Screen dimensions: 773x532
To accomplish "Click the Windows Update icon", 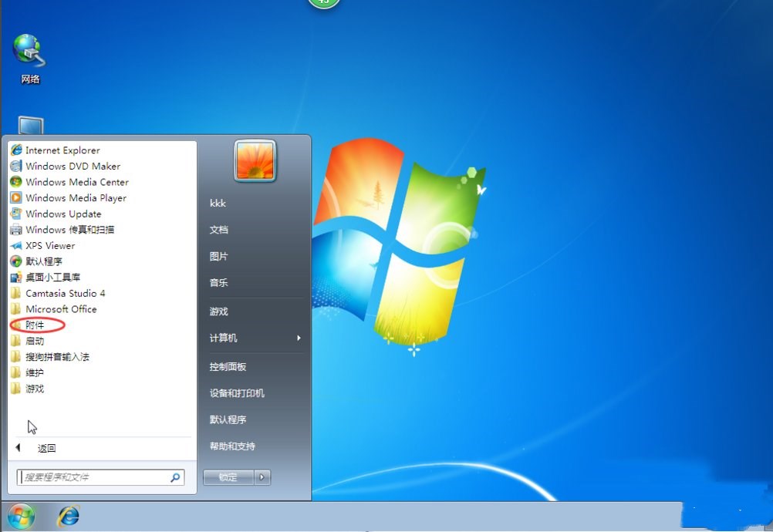I will [16, 214].
